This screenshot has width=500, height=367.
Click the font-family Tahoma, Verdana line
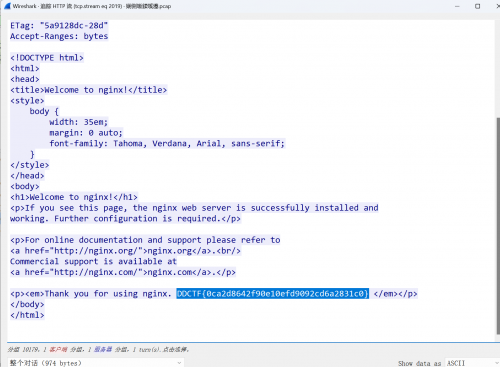point(167,143)
